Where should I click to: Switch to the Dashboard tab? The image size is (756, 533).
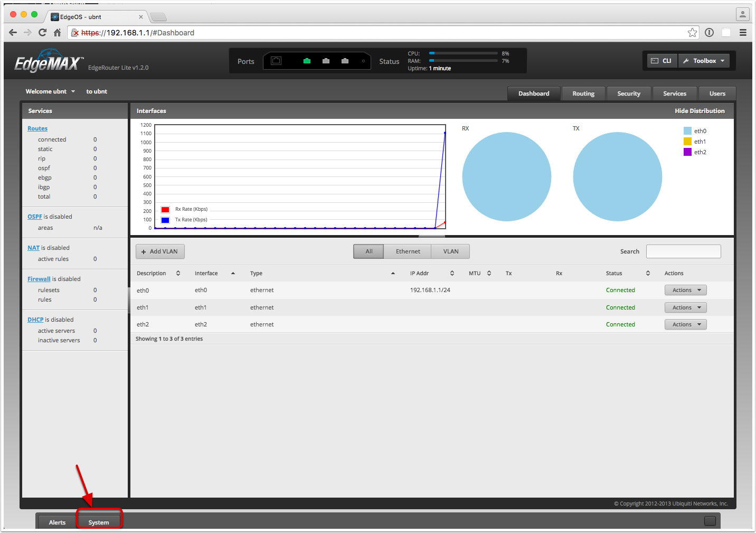point(534,93)
